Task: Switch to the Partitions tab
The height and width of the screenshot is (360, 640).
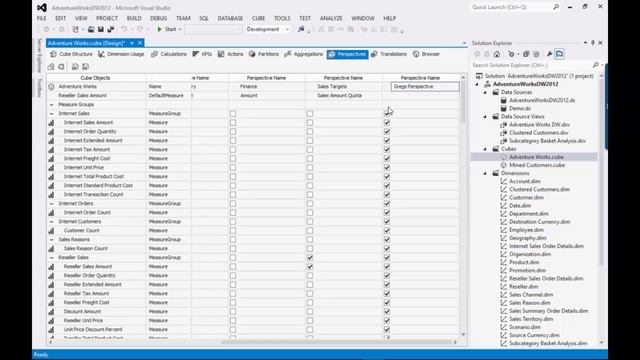Action: (x=264, y=54)
